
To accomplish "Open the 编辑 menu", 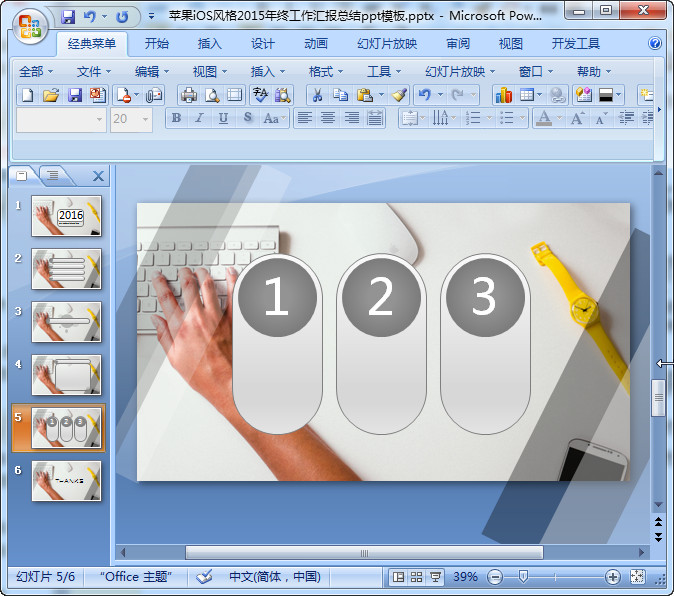I will [x=152, y=71].
